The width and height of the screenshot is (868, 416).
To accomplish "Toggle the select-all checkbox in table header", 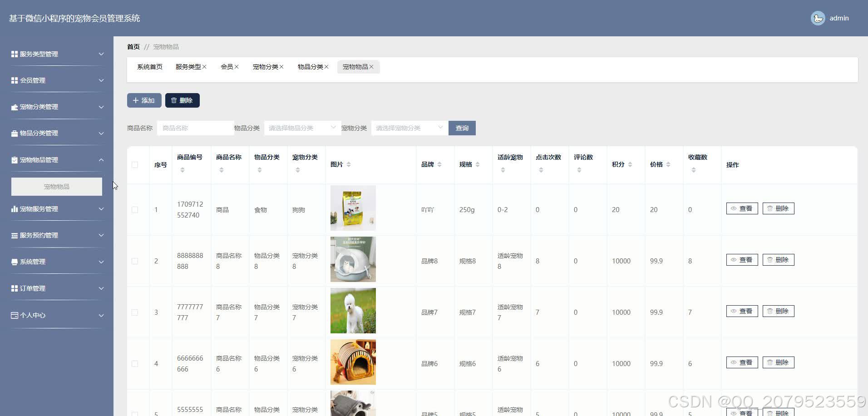I will point(135,165).
